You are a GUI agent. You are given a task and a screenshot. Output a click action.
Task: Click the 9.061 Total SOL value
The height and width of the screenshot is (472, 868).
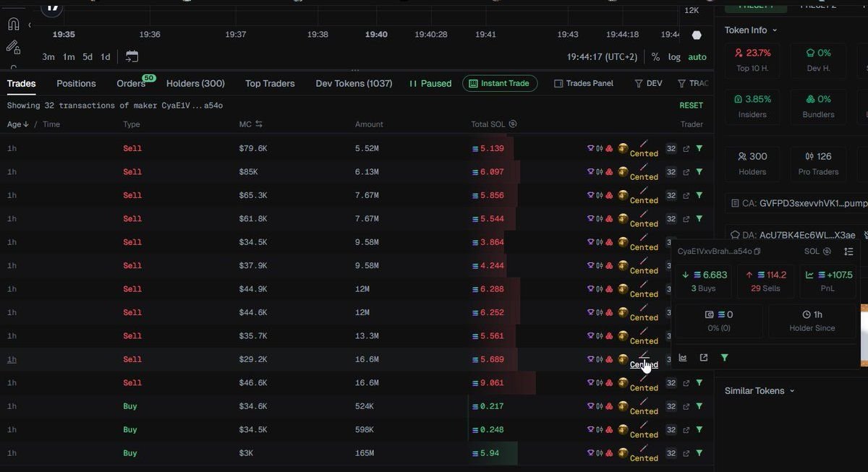493,382
